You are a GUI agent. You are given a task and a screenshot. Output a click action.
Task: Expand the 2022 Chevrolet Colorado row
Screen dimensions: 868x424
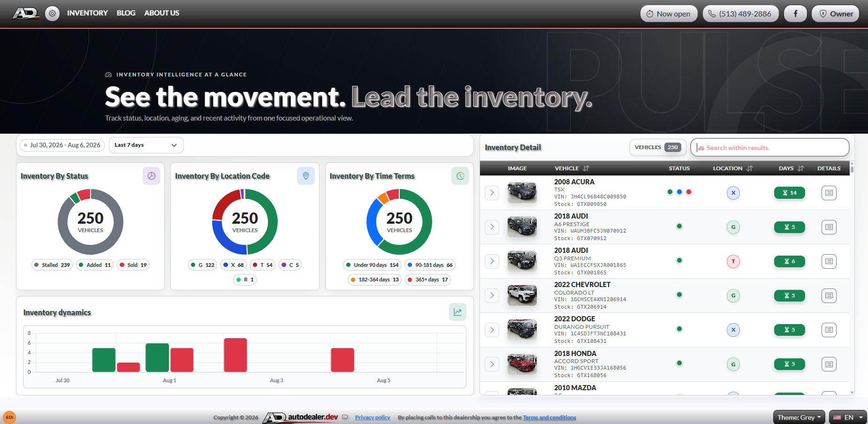point(492,295)
